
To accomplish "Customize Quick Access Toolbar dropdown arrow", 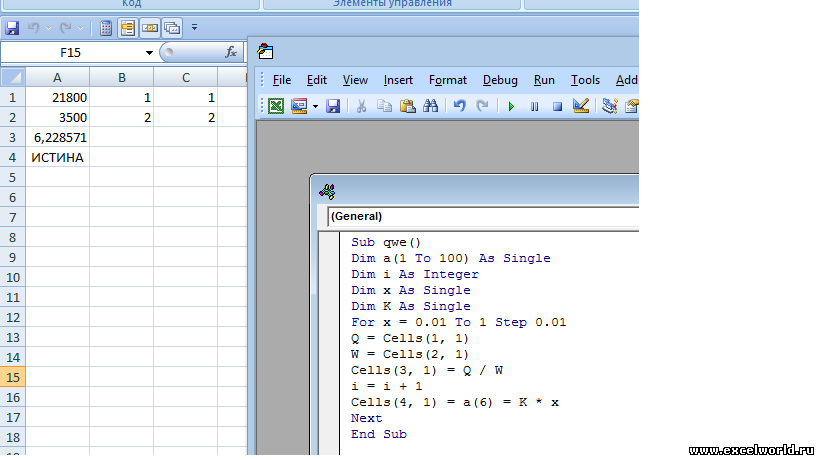I will pyautogui.click(x=194, y=27).
